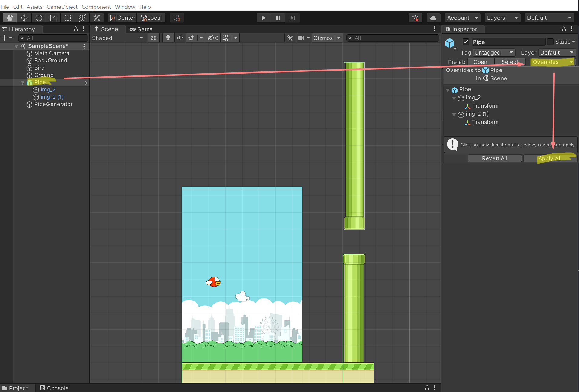579x392 pixels.
Task: Open the cloud services icon
Action: click(x=433, y=18)
